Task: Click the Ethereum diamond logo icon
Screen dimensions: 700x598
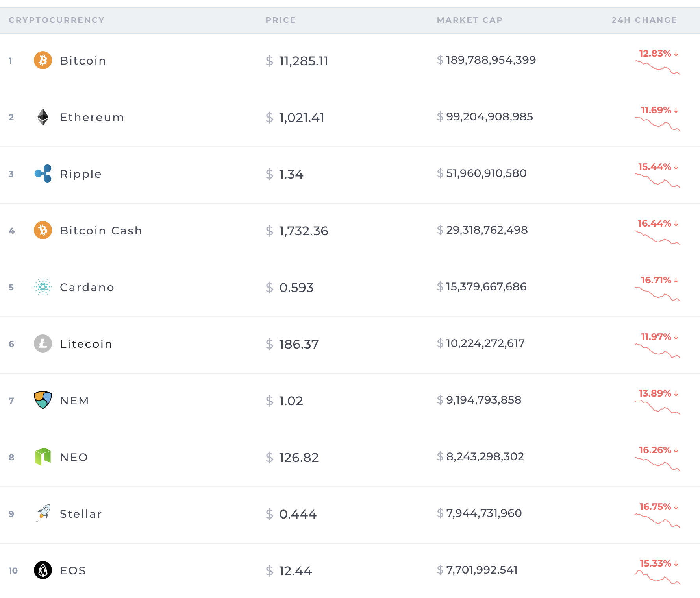Action: pyautogui.click(x=43, y=117)
